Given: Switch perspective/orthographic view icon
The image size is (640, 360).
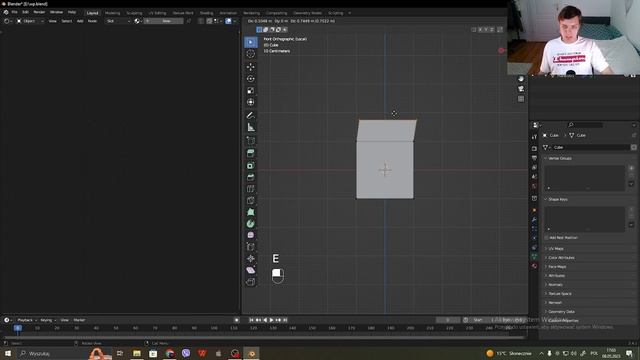Looking at the screenshot, I should [x=521, y=99].
